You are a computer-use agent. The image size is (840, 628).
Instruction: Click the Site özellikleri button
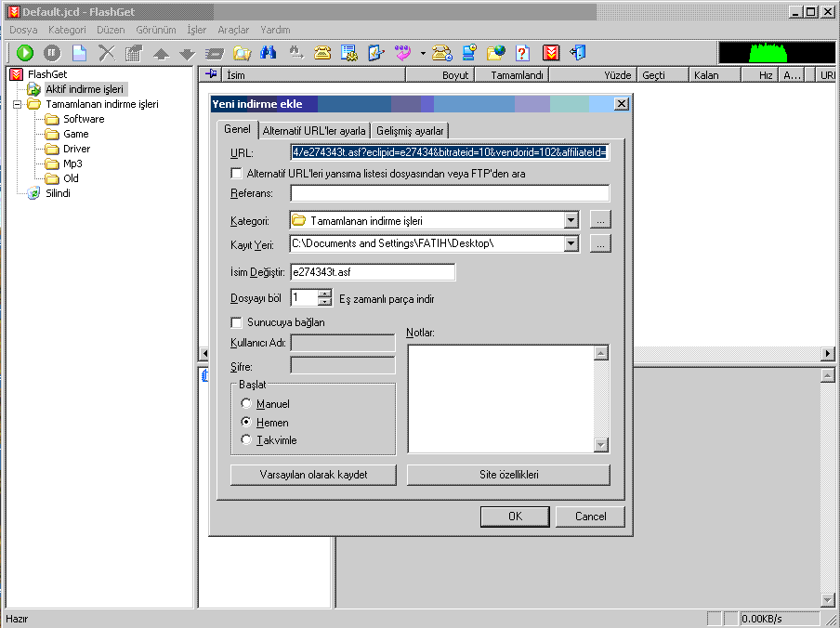pyautogui.click(x=508, y=475)
